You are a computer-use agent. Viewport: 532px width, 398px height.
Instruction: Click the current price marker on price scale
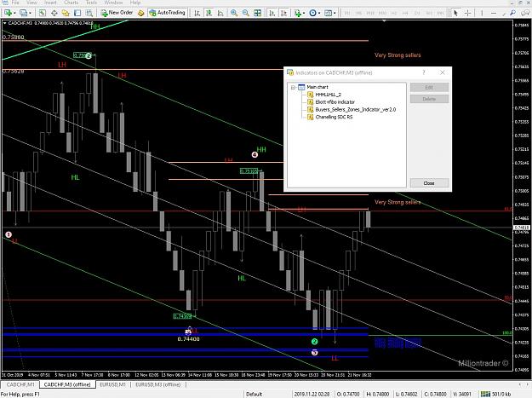pos(522,228)
